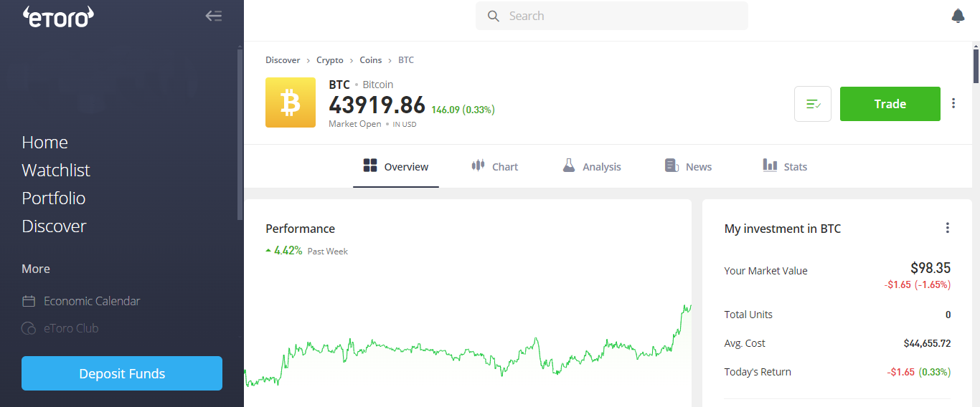Switch to the Chart tab
This screenshot has width=980, height=407.
point(494,167)
